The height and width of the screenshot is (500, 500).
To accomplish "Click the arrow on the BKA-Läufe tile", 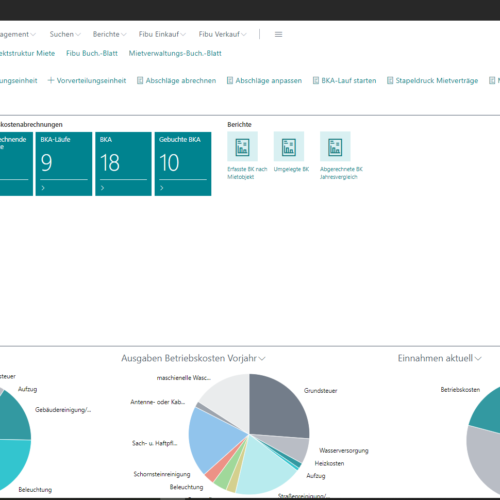I will [43, 188].
